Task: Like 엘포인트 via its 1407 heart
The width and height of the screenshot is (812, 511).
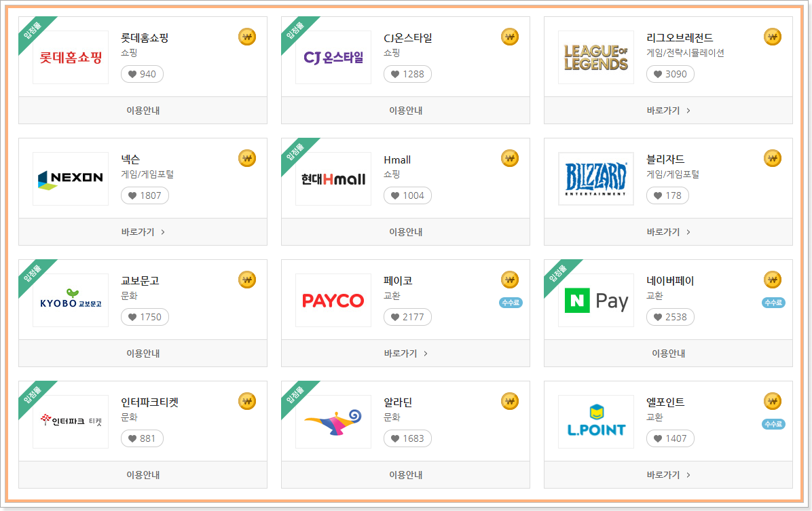Action: point(670,438)
